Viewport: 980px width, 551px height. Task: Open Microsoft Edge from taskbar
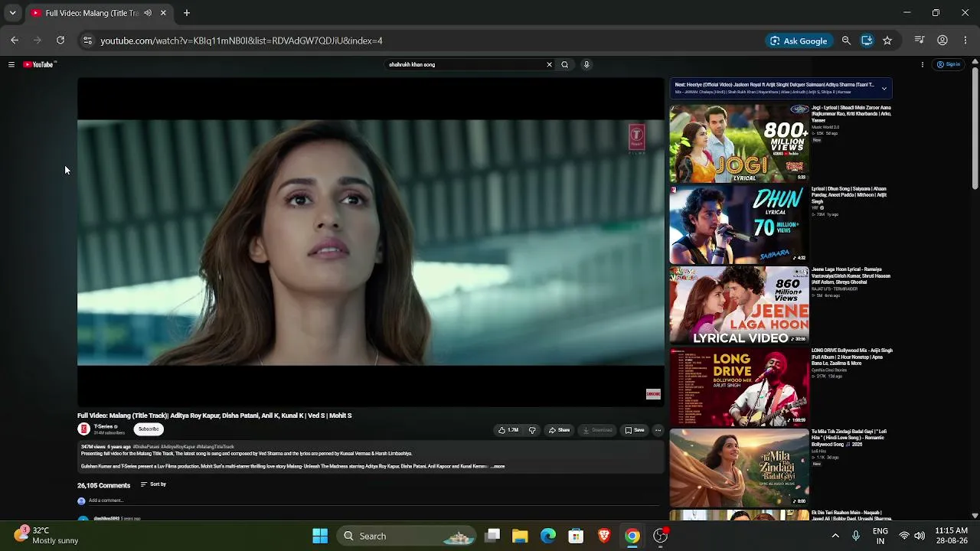(548, 536)
